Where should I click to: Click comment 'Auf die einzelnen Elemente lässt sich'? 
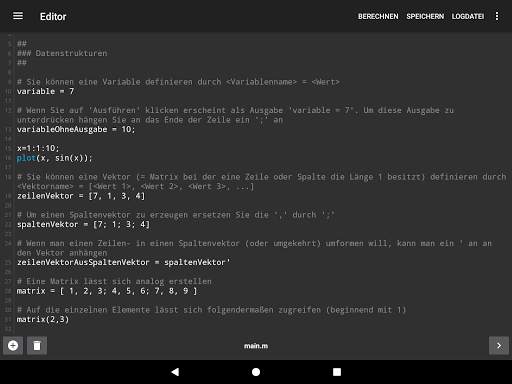click(x=211, y=310)
